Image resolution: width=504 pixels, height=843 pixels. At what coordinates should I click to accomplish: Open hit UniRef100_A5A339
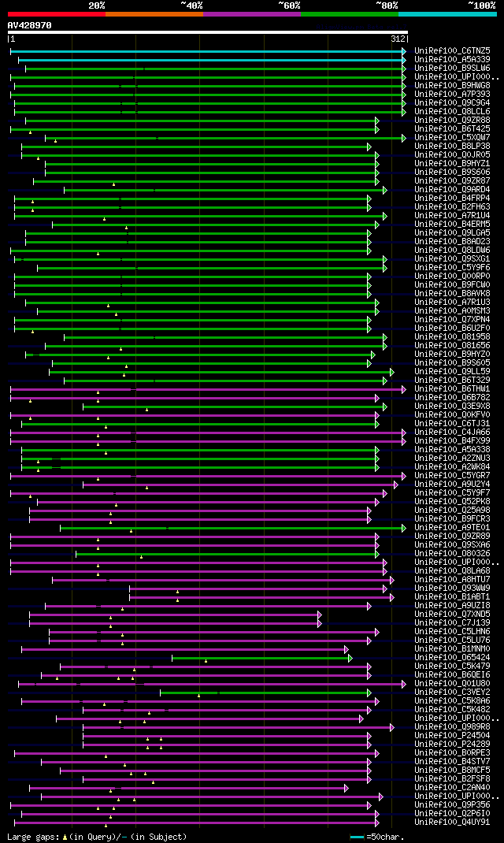pyautogui.click(x=452, y=60)
